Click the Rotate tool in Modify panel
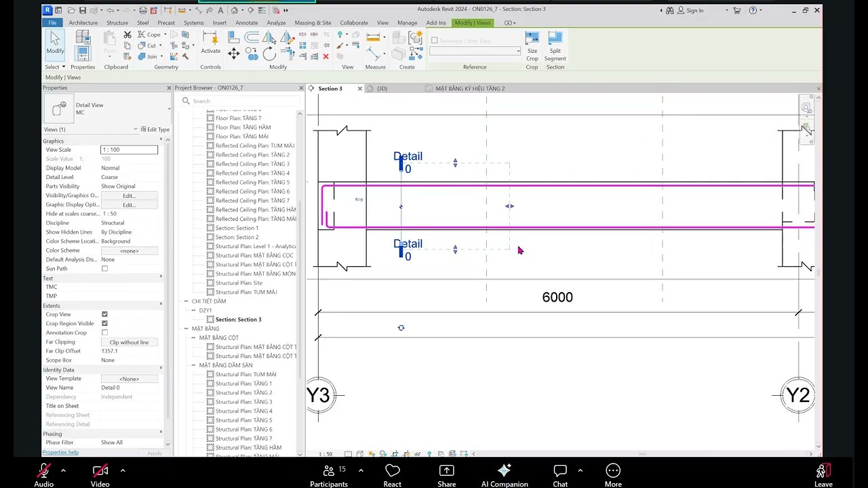 pyautogui.click(x=269, y=54)
